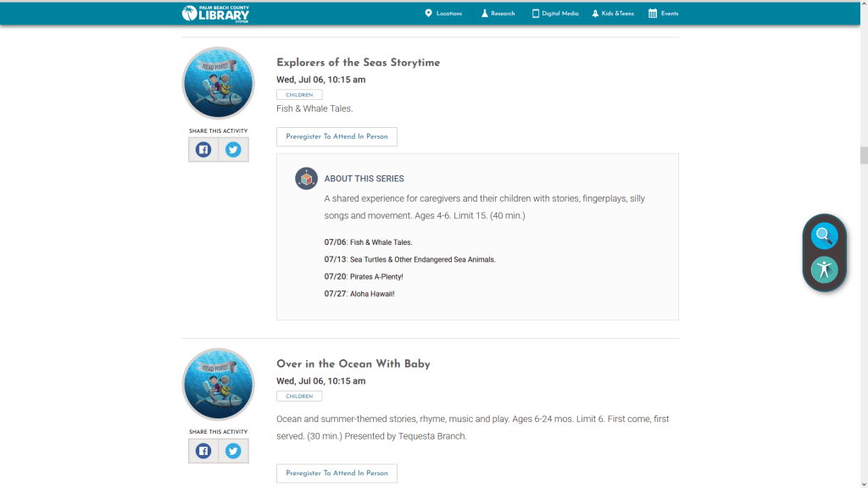Image resolution: width=868 pixels, height=488 pixels.
Task: Share Over in the Ocean on Facebook
Action: (203, 452)
